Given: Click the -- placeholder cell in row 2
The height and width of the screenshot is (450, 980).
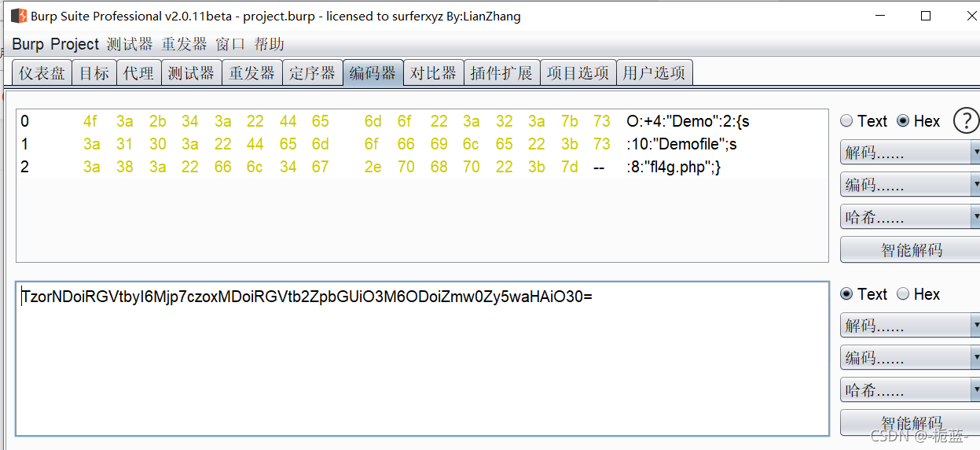Looking at the screenshot, I should click(x=599, y=167).
